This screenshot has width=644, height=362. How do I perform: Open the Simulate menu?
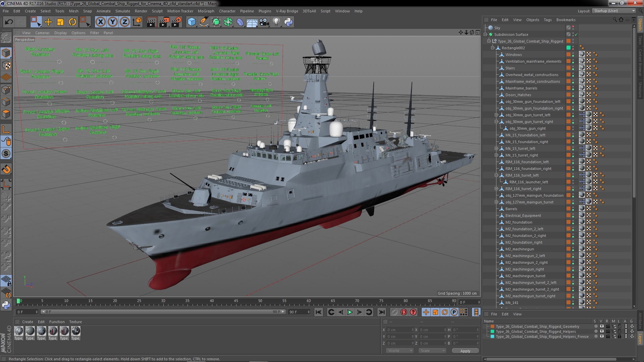[123, 11]
